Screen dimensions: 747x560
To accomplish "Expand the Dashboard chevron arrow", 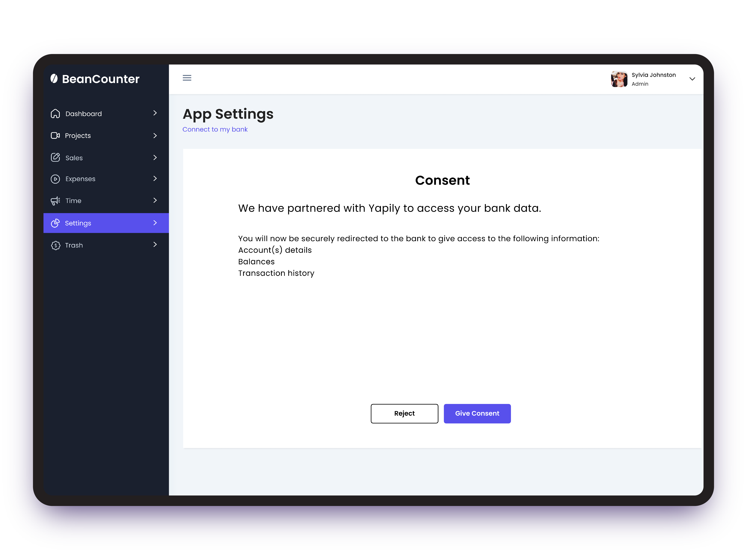I will click(155, 113).
